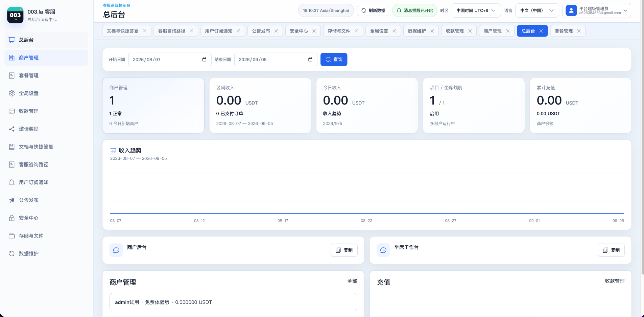Viewport: 644px width, 317px height.
Task: Toggle the 消息提醒已开启 notification switch
Action: click(414, 10)
